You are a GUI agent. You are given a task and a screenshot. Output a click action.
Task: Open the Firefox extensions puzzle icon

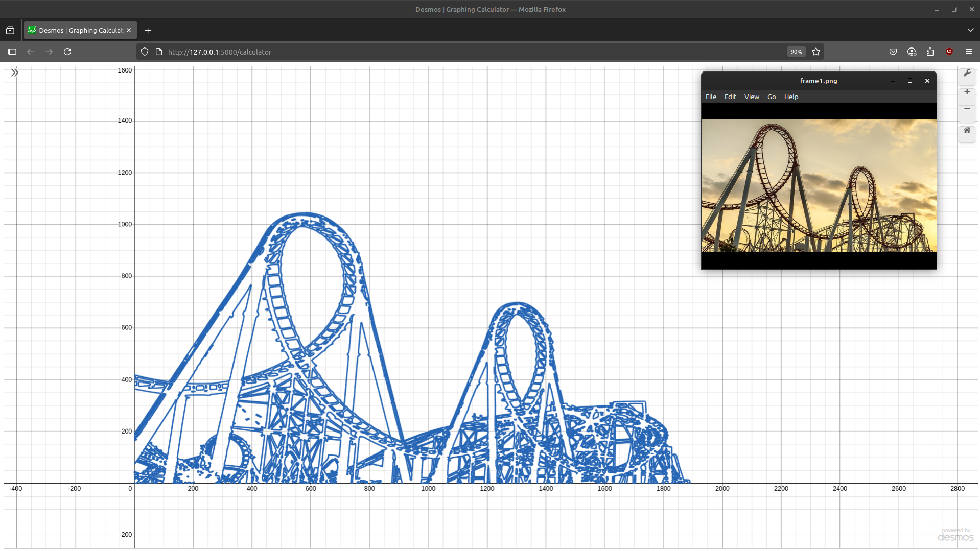pyautogui.click(x=930, y=52)
